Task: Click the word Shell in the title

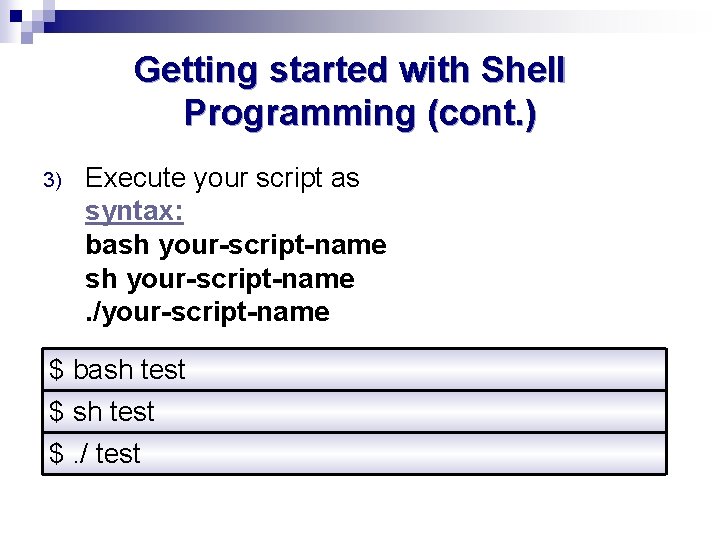Action: tap(523, 70)
